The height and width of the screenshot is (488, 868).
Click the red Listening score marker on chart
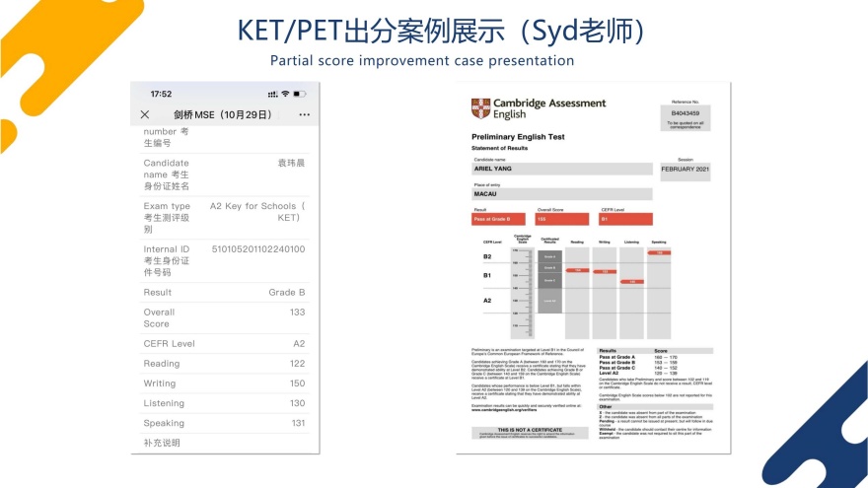631,282
